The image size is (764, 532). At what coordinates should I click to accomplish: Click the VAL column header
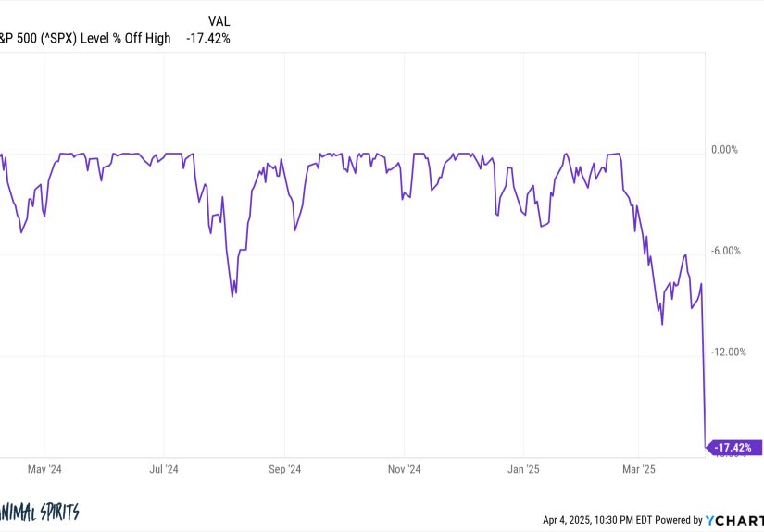(219, 19)
